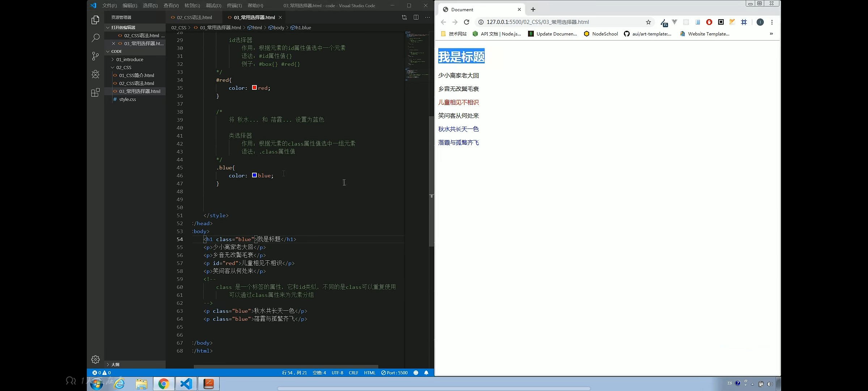This screenshot has width=868, height=391.
Task: Open the Source Control view
Action: coord(95,56)
